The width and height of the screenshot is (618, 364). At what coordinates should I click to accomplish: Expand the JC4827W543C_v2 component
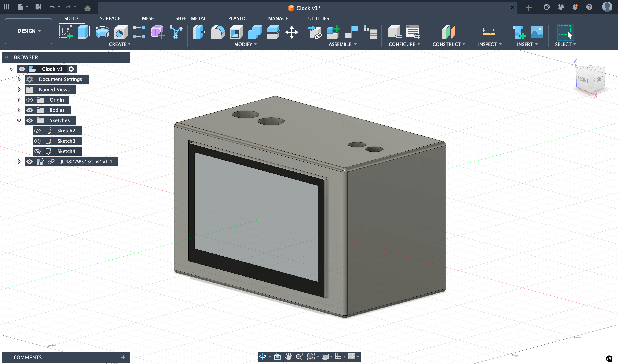click(19, 162)
